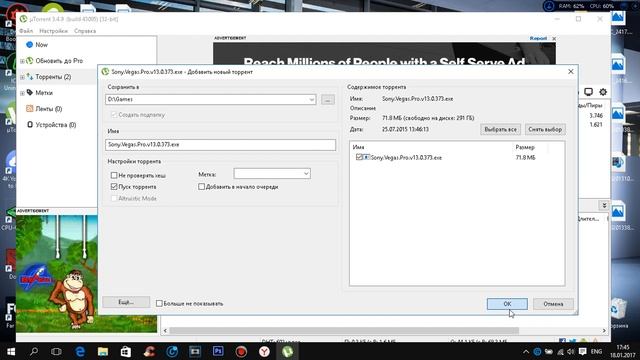This screenshot has height=360, width=640.
Task: Show hidden system tray icons
Action: (x=526, y=351)
